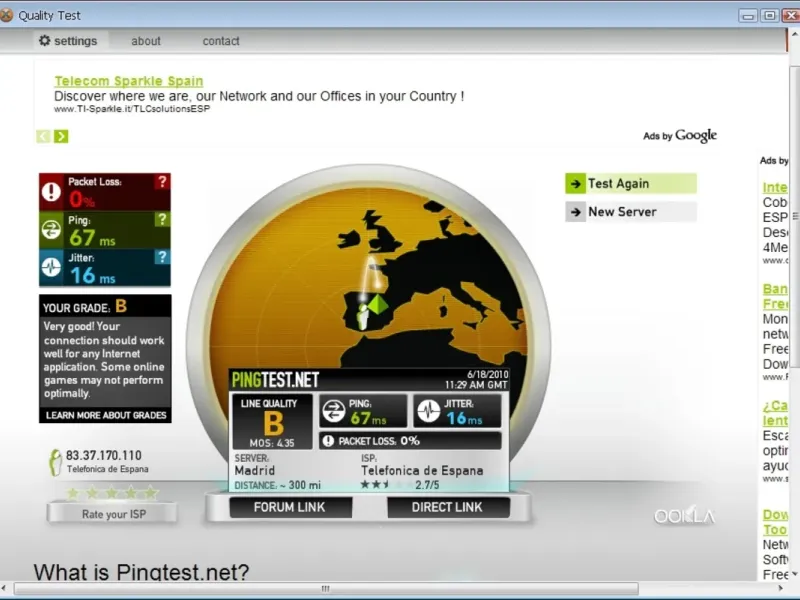Screen dimensions: 800x600
Task: Click the Rate your ISP button
Action: [x=112, y=514]
